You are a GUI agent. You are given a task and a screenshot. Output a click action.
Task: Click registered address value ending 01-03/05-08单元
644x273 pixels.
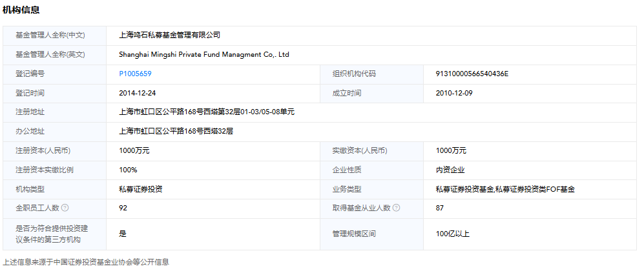207,112
